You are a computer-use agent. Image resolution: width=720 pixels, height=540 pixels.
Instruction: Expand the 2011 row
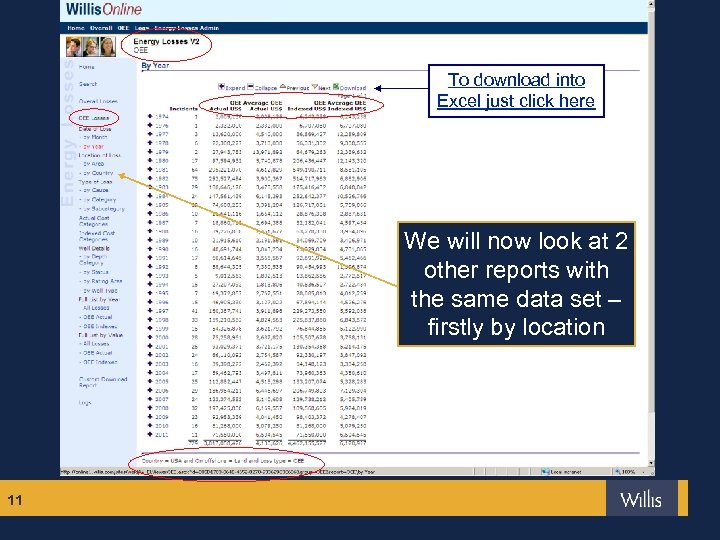(150, 434)
